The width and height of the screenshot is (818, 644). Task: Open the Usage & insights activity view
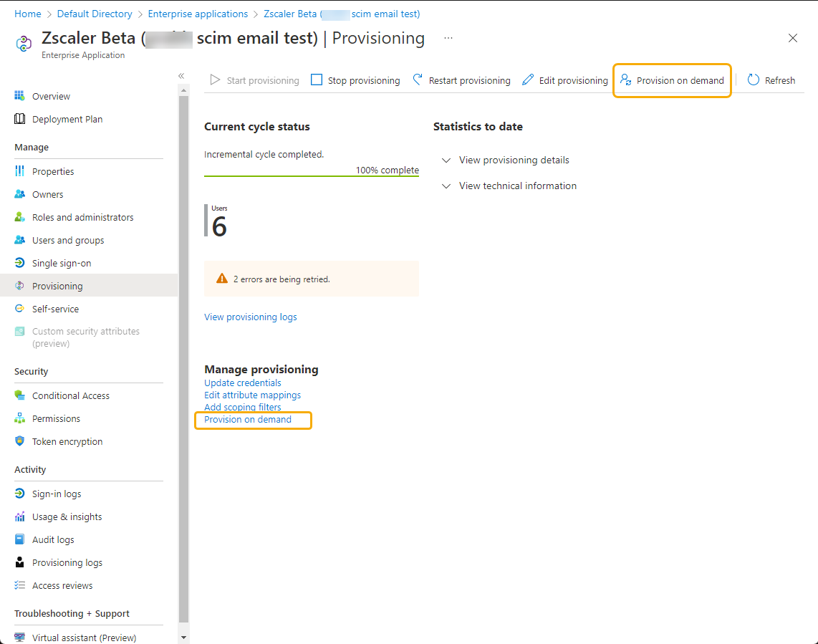click(67, 516)
